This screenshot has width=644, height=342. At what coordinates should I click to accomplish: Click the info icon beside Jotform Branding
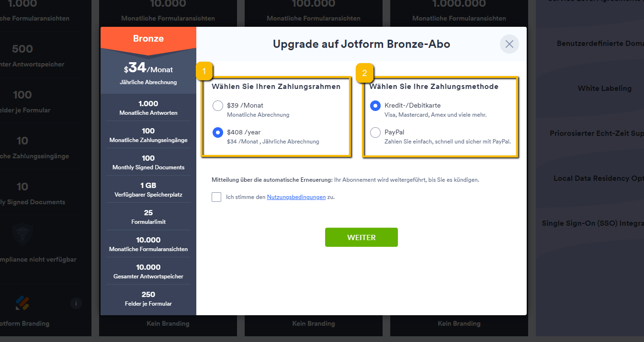click(x=76, y=303)
